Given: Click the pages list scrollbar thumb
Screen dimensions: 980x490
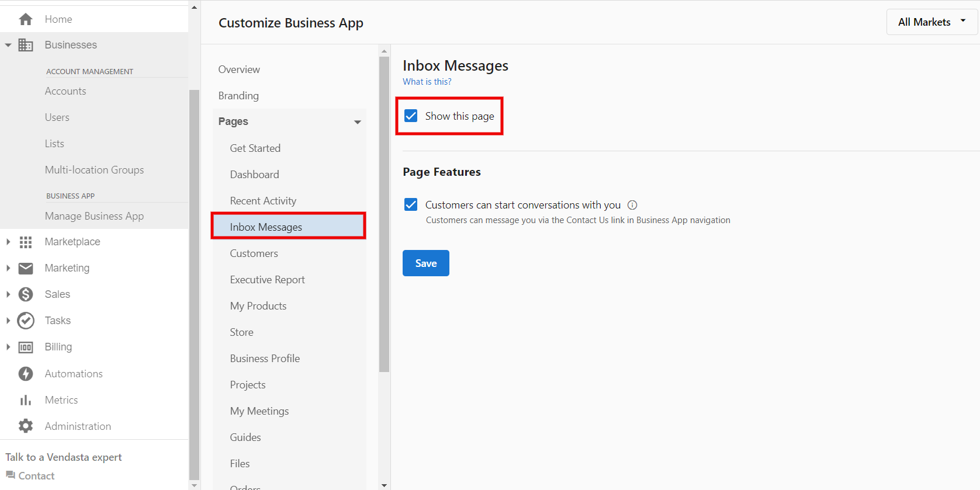Looking at the screenshot, I should pyautogui.click(x=384, y=214).
